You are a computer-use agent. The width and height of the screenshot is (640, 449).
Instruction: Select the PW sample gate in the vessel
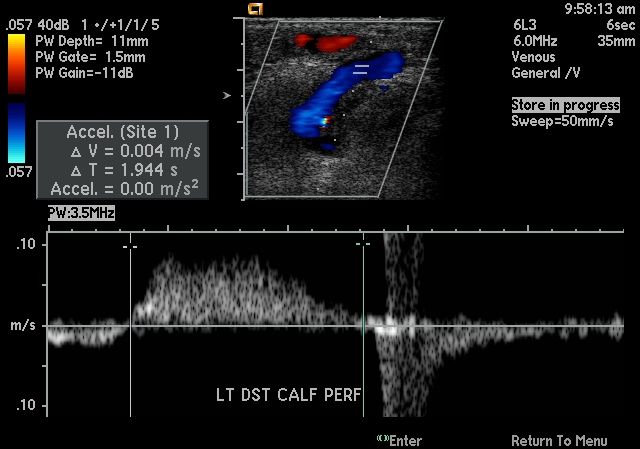[362, 69]
